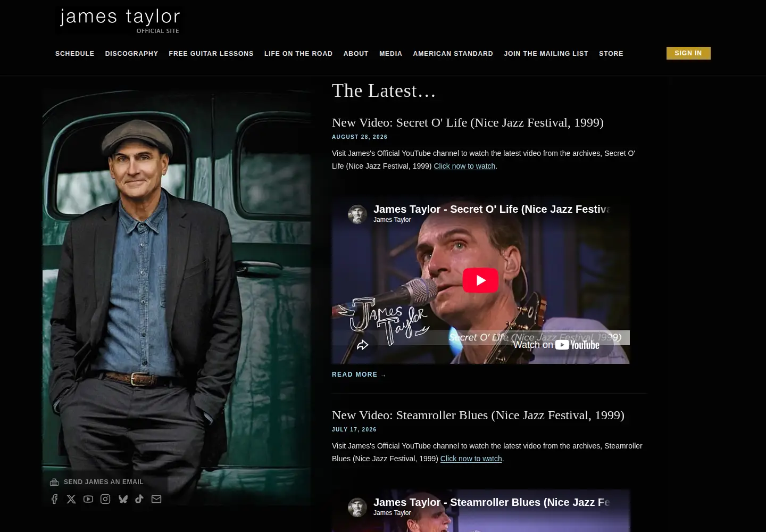Screen dimensions: 766x532
Task: Open the Secret O' Life post headline
Action: [x=468, y=122]
